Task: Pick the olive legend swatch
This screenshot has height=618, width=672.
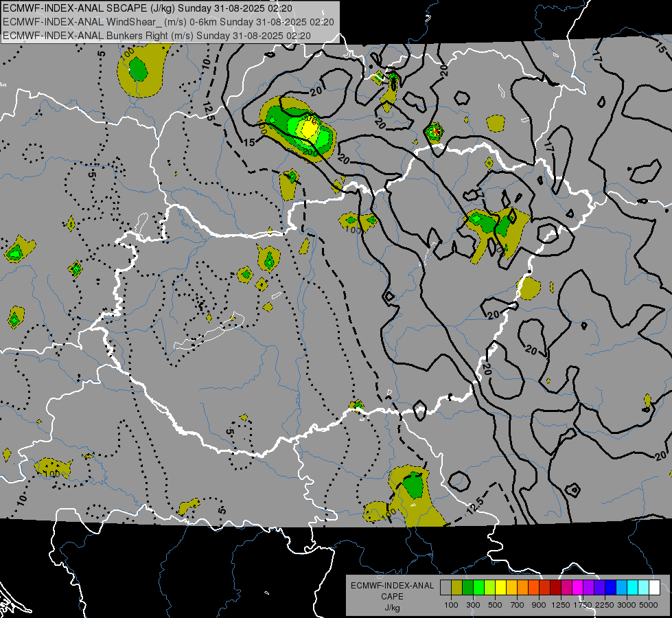Action: point(457,587)
